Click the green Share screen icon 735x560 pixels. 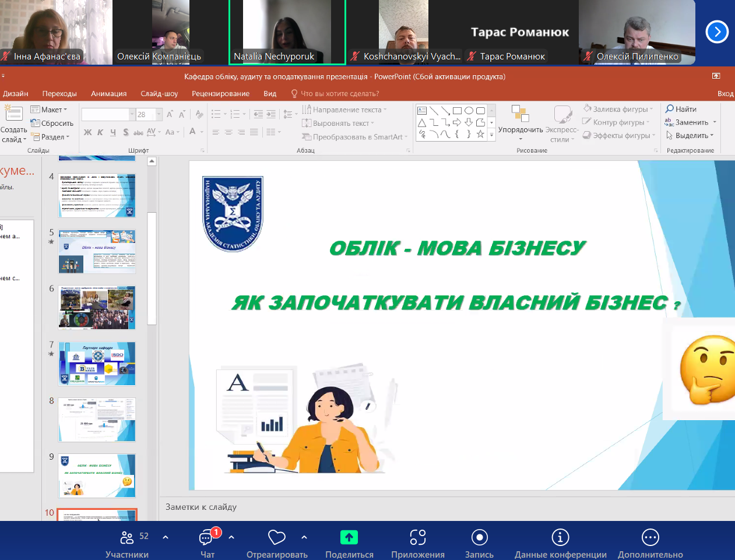(x=349, y=537)
